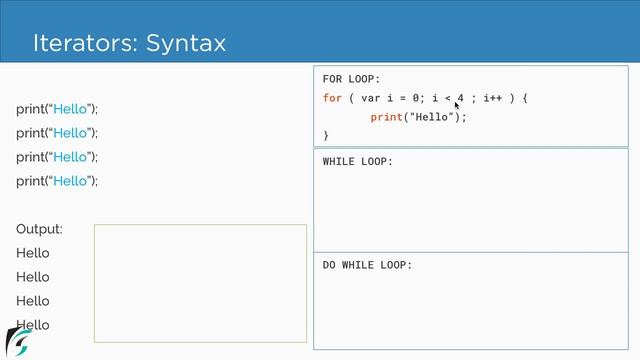Click the "Iterators: Syntax" slide title
The height and width of the screenshot is (360, 640).
[x=129, y=43]
